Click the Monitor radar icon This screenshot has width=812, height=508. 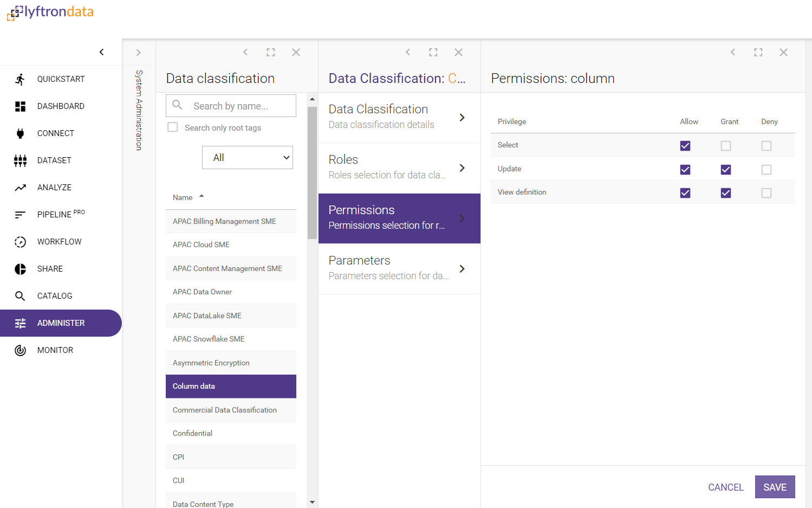20,350
